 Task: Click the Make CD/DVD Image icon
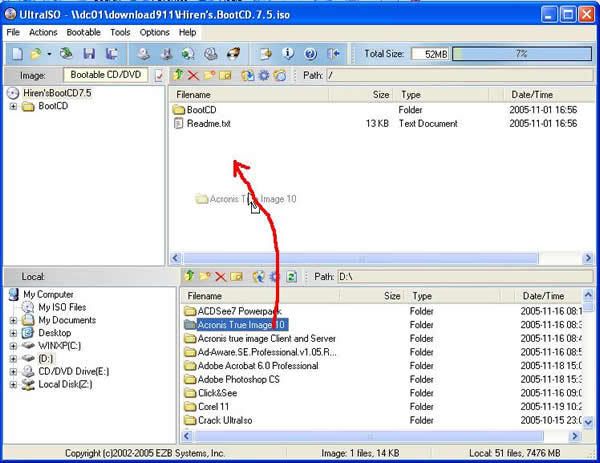coord(143,54)
